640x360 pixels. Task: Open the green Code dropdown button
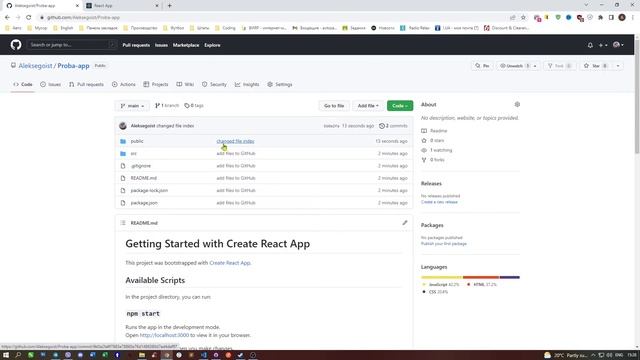[x=400, y=106]
